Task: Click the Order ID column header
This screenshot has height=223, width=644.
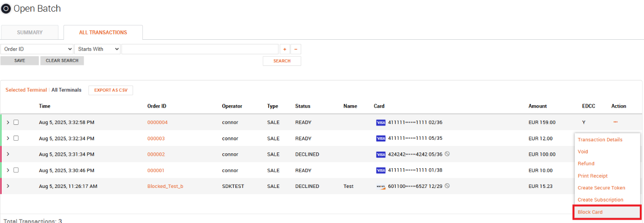Action: click(157, 106)
